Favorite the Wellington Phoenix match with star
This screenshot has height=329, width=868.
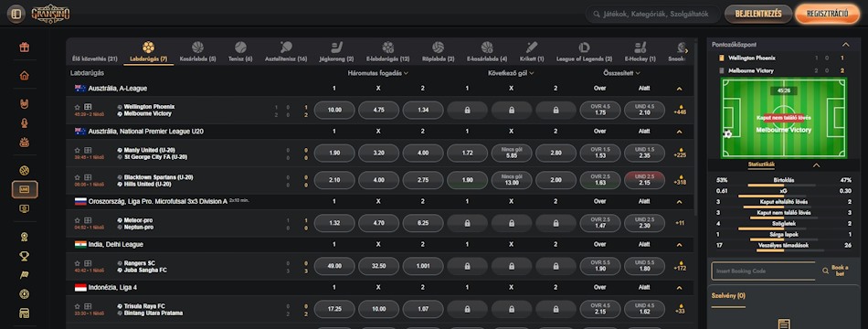point(78,107)
